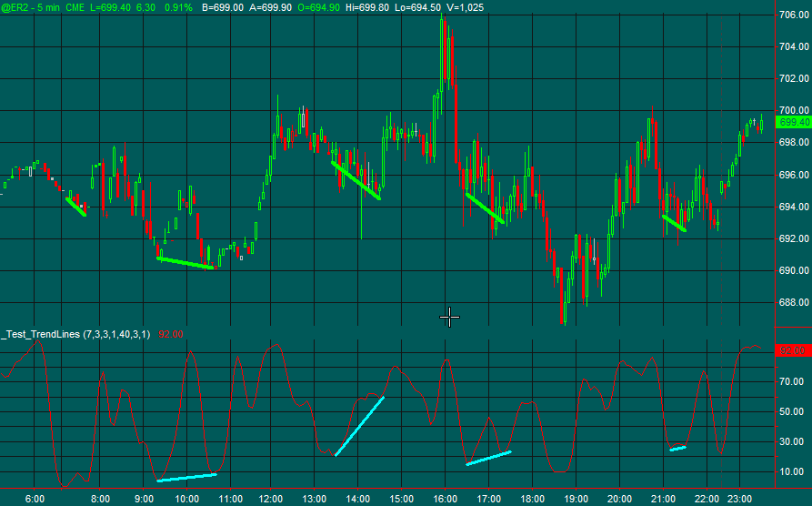Select the short cyan trendline near 21:00 in indicator pane
Viewport: 812px width, 506px height.
[x=677, y=449]
